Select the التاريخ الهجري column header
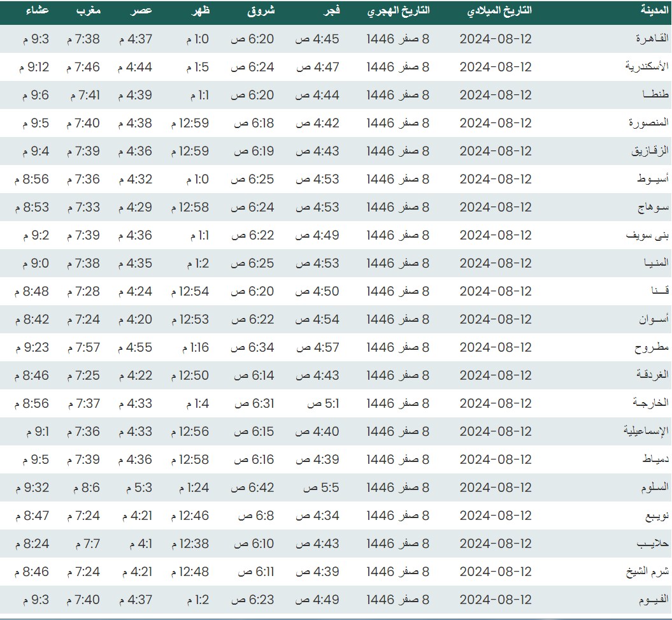 pos(398,11)
